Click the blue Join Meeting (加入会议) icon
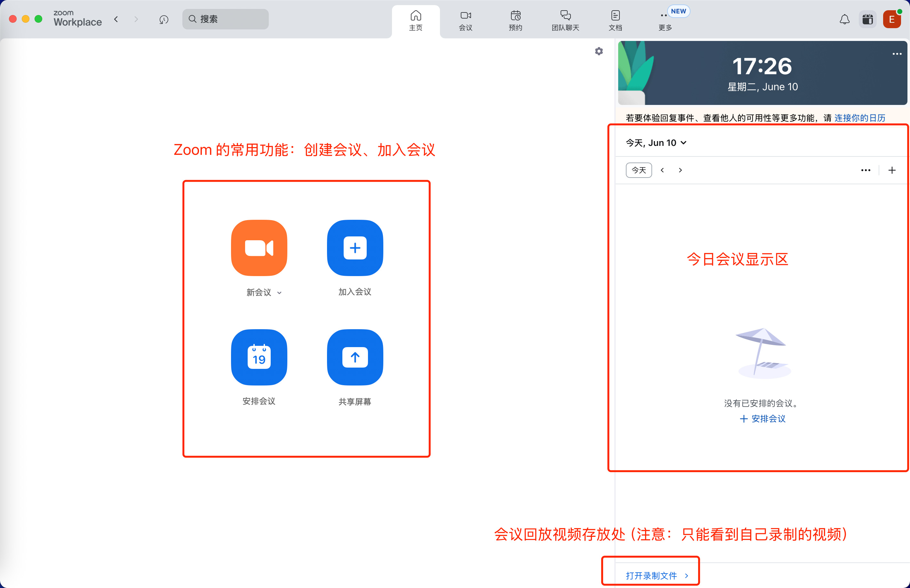The image size is (910, 588). [x=355, y=247]
